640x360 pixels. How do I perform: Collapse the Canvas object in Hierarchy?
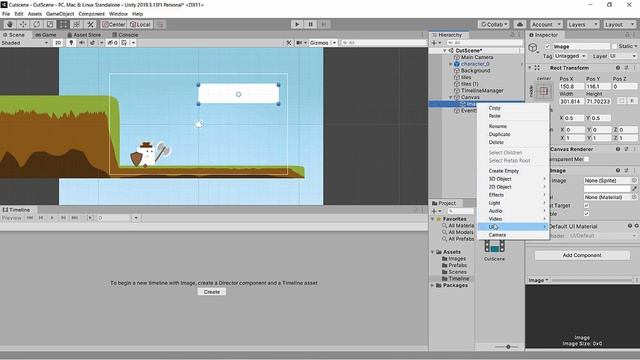[x=451, y=97]
